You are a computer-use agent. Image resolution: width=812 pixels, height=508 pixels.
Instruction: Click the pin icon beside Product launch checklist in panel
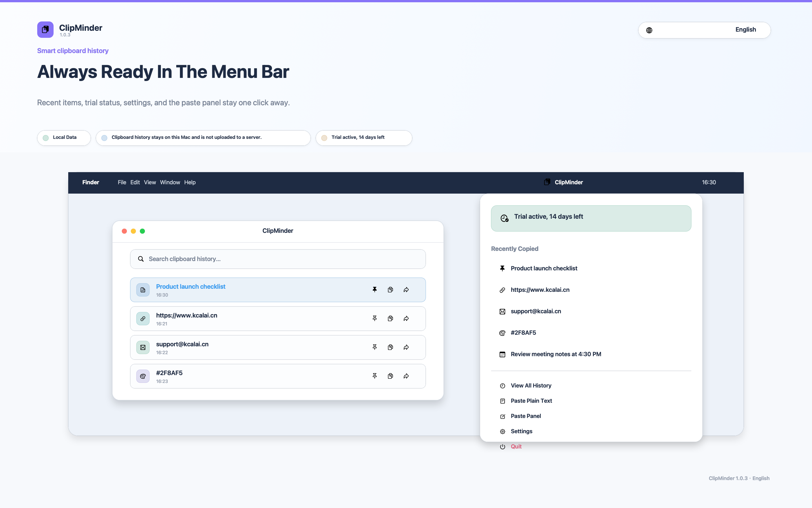click(x=502, y=268)
